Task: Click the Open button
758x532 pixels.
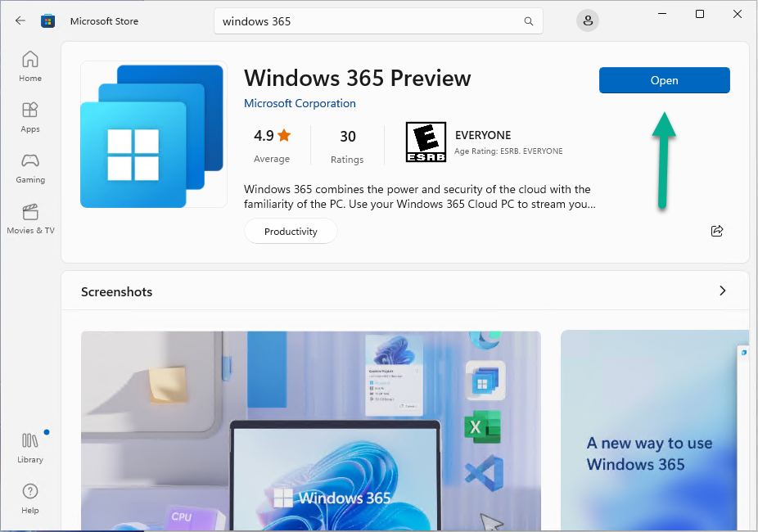Action: (664, 80)
